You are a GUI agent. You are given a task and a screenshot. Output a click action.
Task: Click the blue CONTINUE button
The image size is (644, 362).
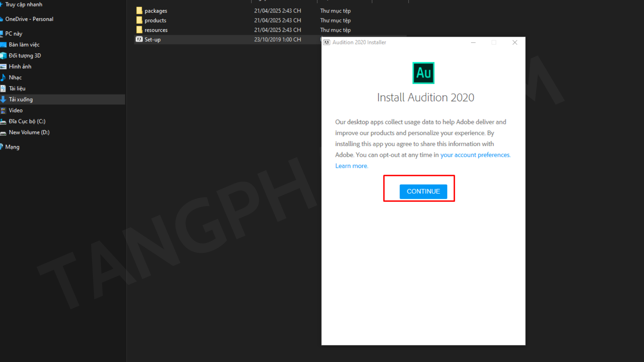click(423, 191)
